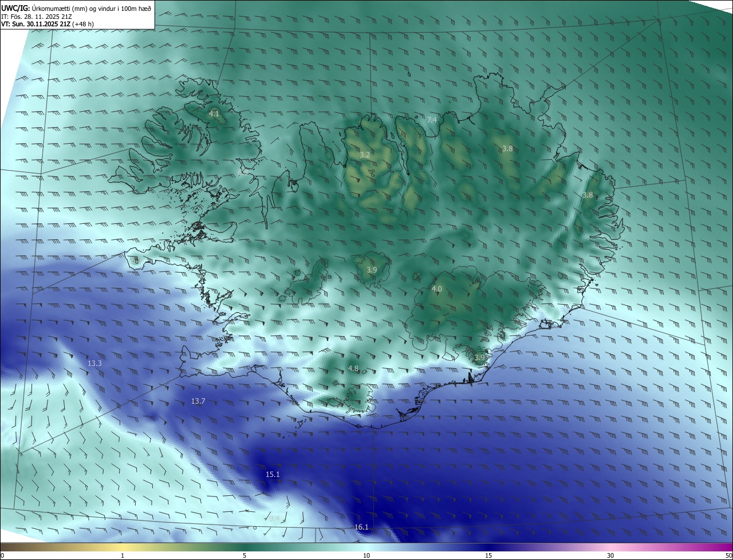The height and width of the screenshot is (560, 733).
Task: Click the 13.3 value label over the sea
Action: click(95, 363)
